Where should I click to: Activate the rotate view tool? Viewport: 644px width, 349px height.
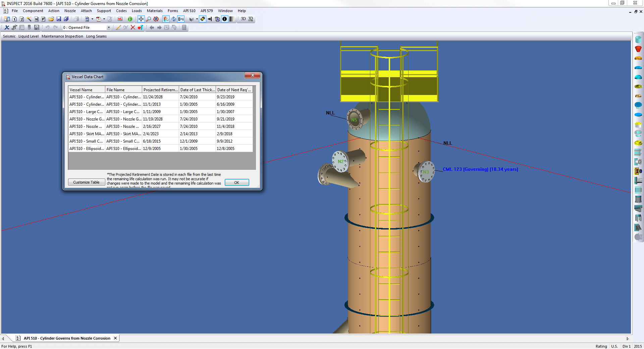(156, 19)
